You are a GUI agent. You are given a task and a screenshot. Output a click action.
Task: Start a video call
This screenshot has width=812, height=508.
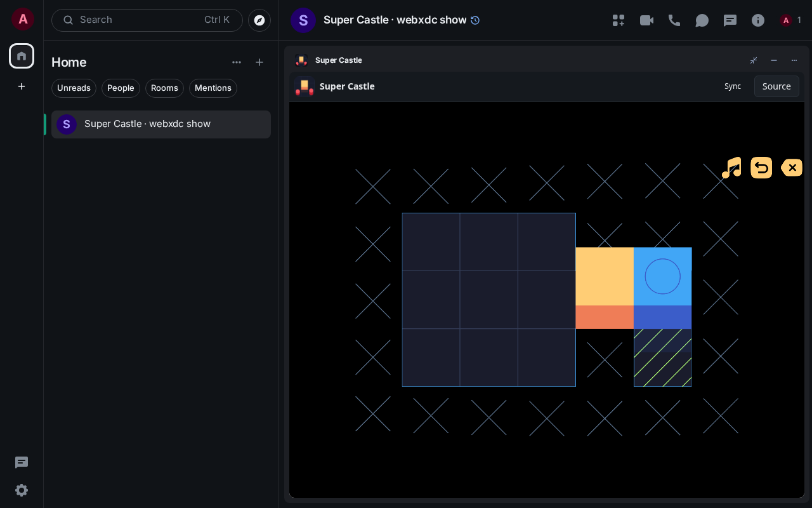(x=646, y=20)
